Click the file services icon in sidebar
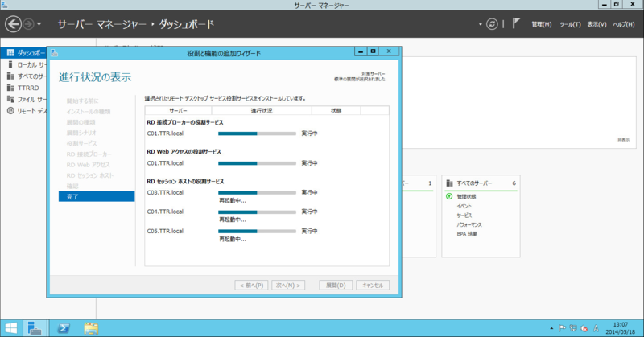Screen dimensions: 644x337 click(10, 100)
